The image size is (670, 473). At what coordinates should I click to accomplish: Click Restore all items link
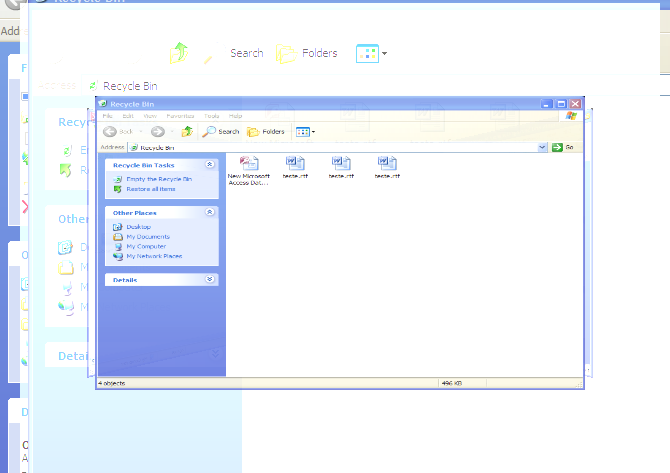(x=150, y=188)
